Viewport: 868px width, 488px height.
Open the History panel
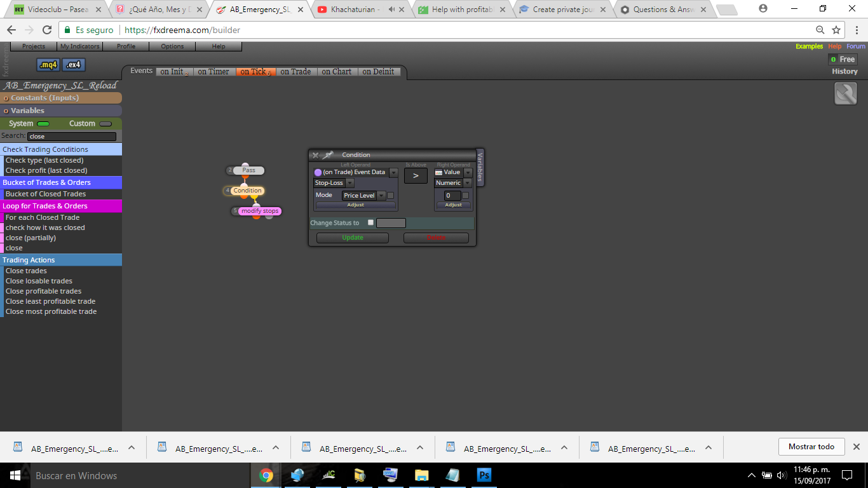[x=845, y=72]
